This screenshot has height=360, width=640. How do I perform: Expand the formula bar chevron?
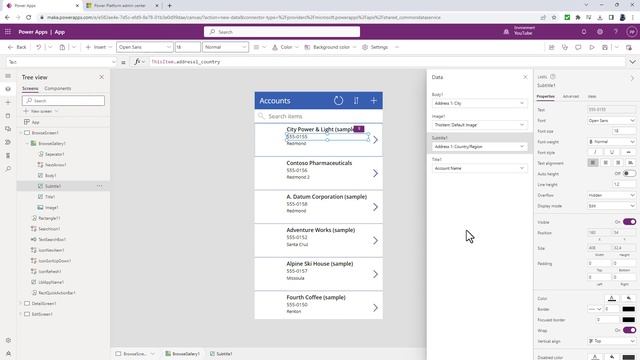(x=632, y=62)
